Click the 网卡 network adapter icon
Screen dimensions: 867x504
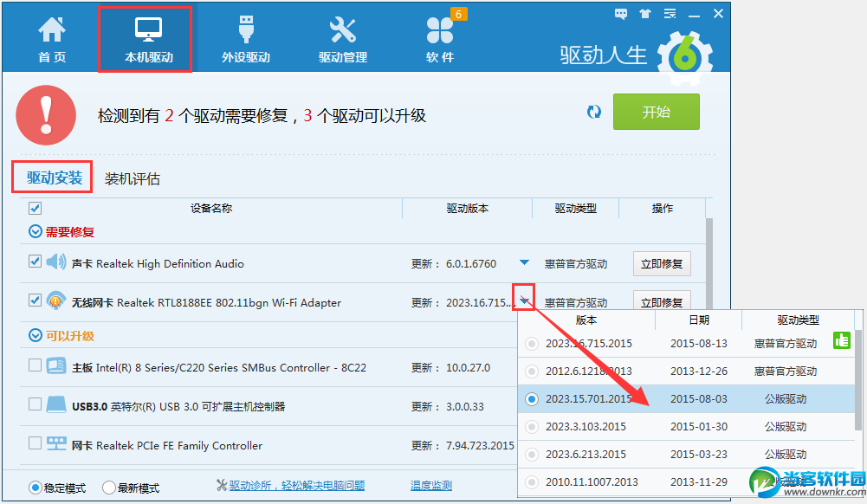pyautogui.click(x=55, y=443)
